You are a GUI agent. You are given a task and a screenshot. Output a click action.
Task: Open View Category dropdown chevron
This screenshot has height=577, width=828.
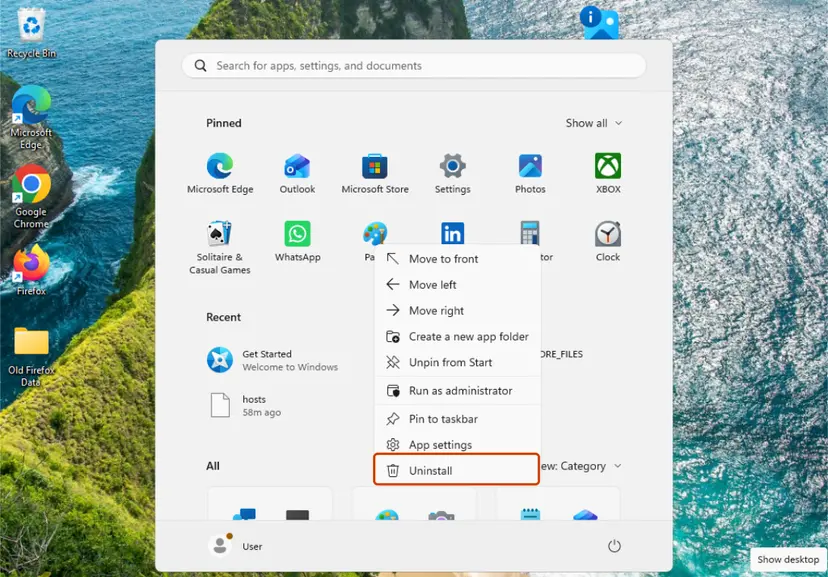coord(618,466)
